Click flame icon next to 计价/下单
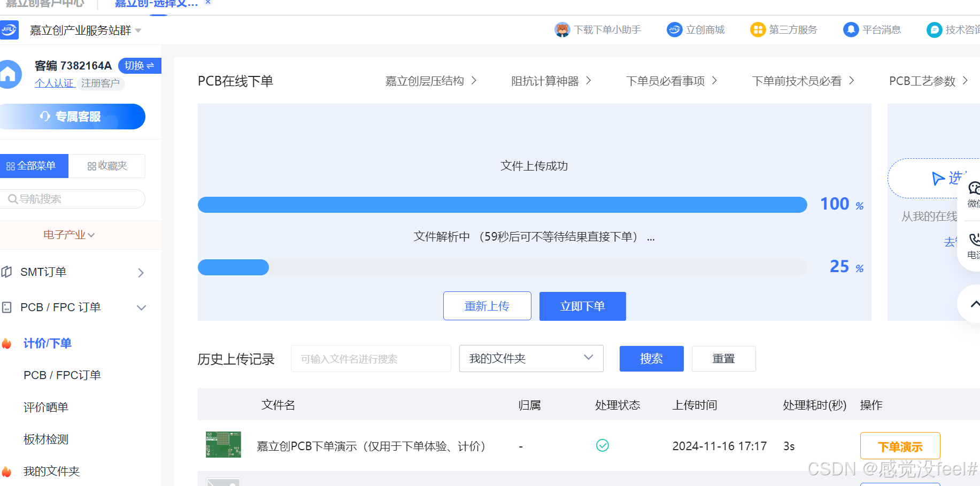The width and height of the screenshot is (980, 486). click(x=6, y=343)
